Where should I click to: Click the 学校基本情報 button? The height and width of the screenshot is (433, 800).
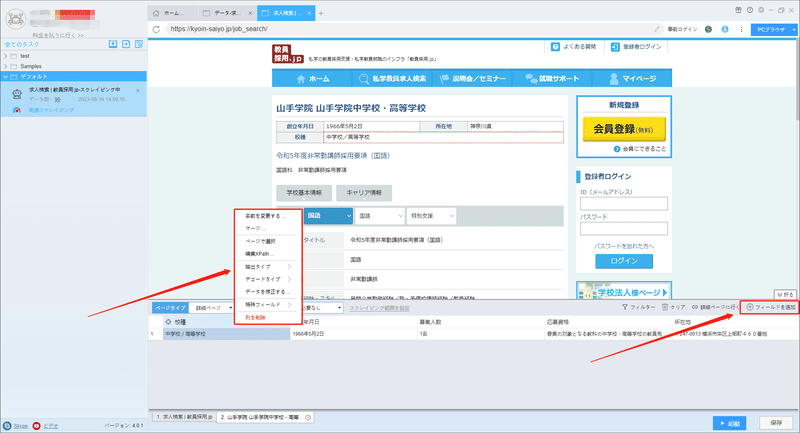304,193
